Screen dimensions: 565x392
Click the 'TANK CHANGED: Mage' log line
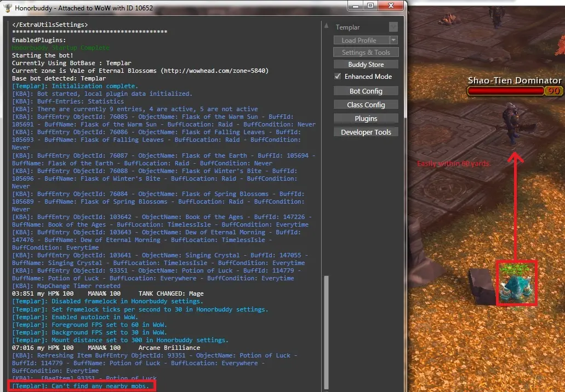coord(108,293)
